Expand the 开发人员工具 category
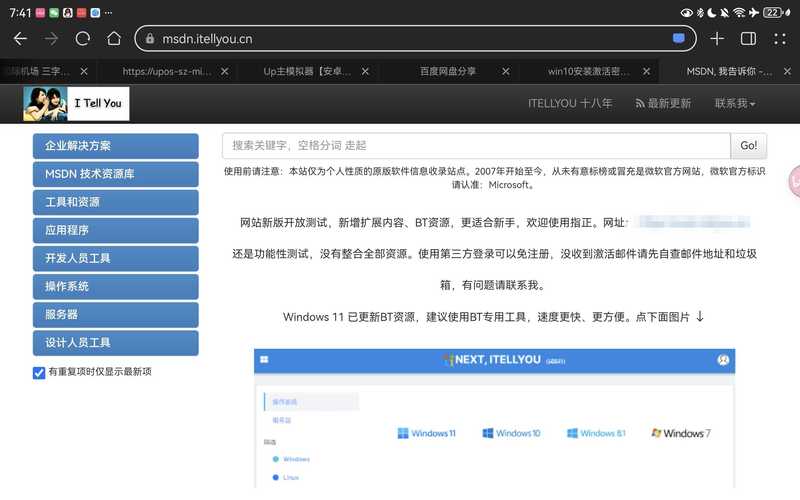The height and width of the screenshot is (500, 800). click(116, 258)
